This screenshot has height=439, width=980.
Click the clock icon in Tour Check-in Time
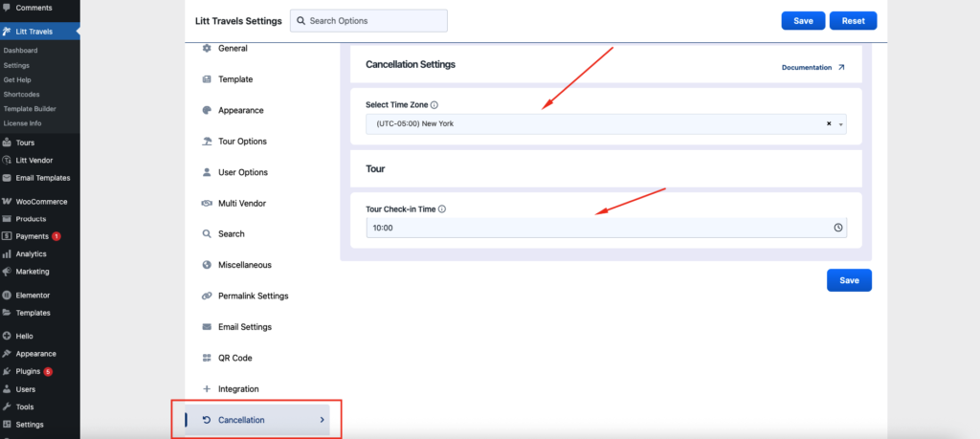837,228
